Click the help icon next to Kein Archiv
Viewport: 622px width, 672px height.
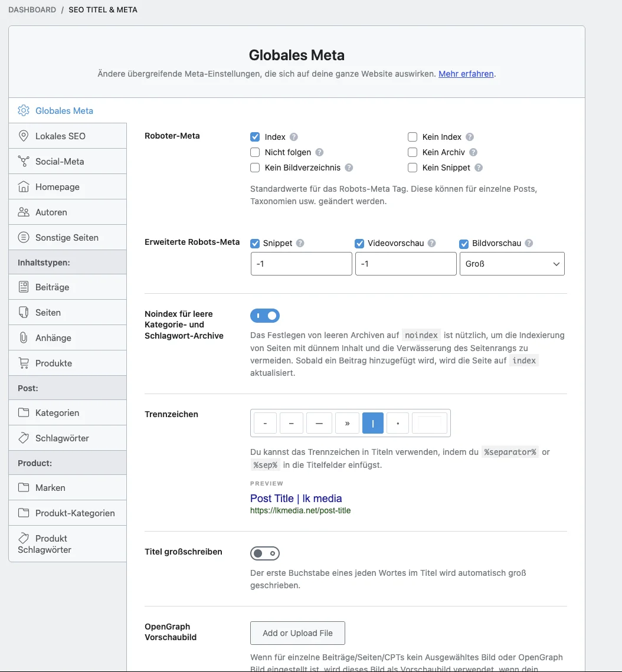pyautogui.click(x=473, y=152)
